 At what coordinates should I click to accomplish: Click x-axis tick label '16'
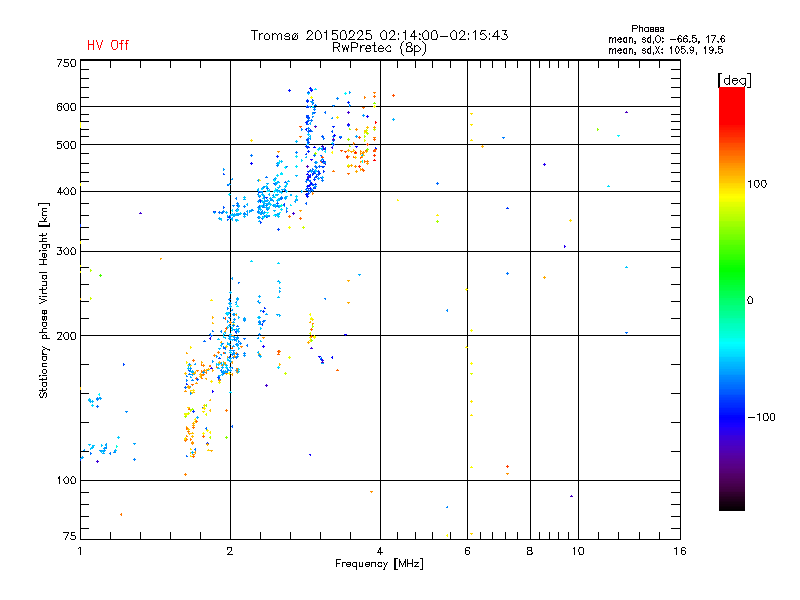coord(680,551)
